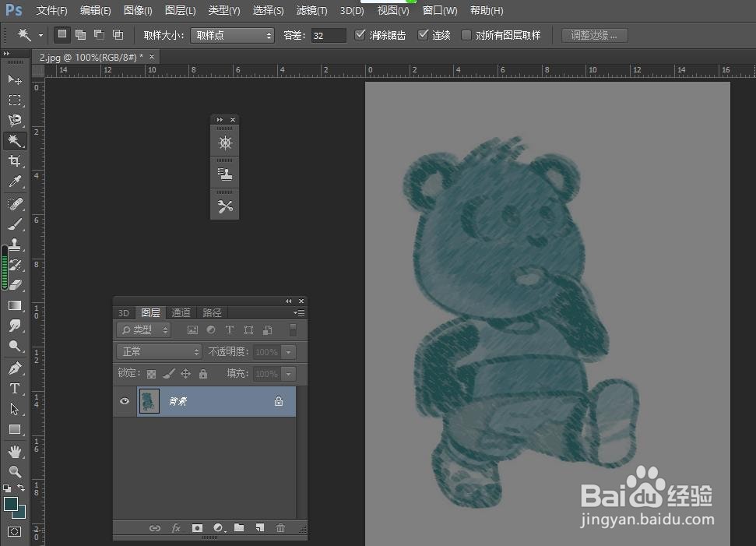The height and width of the screenshot is (546, 756).
Task: Create a new group folder
Action: [x=239, y=527]
